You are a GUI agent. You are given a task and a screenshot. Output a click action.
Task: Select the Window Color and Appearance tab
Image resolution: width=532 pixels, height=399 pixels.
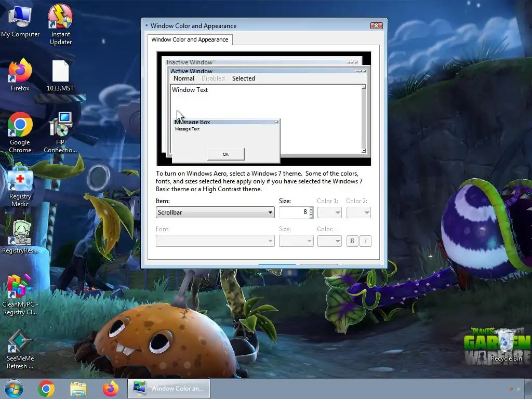pos(190,39)
